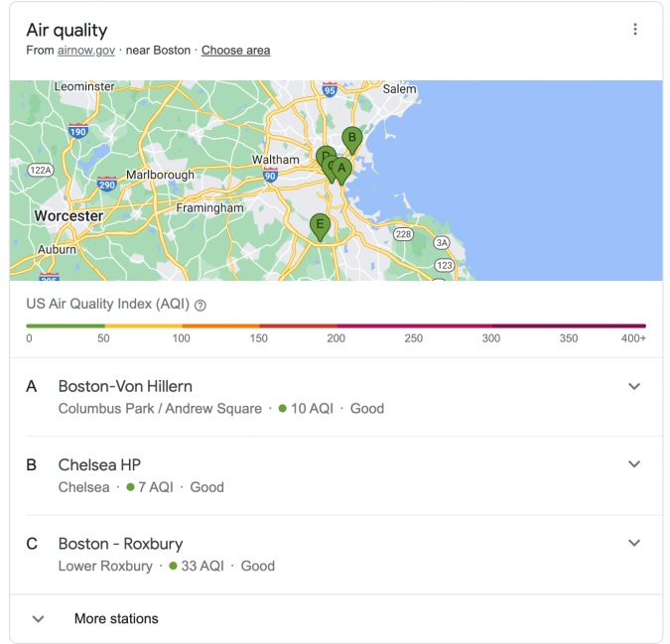
Task: Click the Marlborough label on the map
Action: click(x=160, y=175)
